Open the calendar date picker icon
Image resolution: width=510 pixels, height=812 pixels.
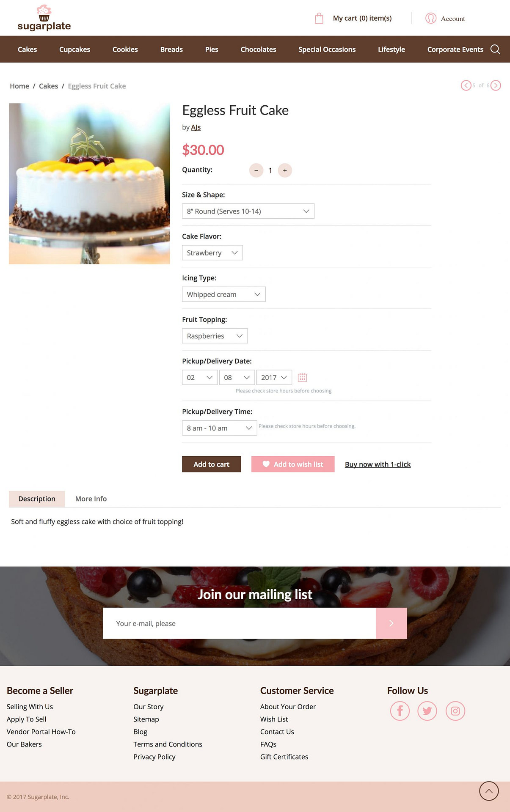pyautogui.click(x=302, y=377)
